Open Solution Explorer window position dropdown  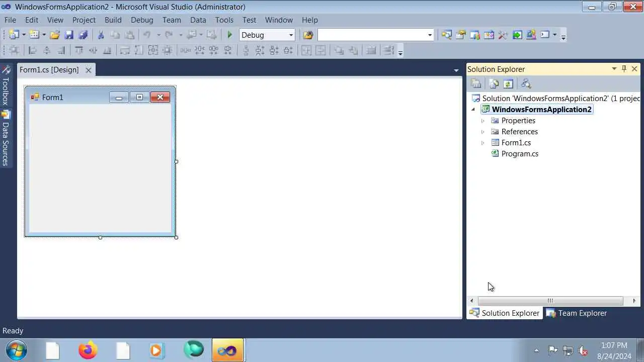coord(614,69)
